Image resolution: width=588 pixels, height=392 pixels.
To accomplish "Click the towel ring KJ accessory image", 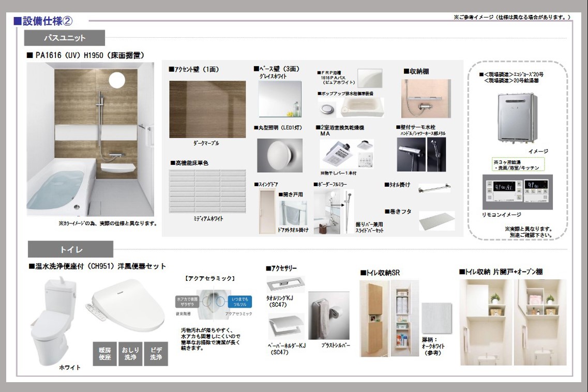I will coord(286,284).
